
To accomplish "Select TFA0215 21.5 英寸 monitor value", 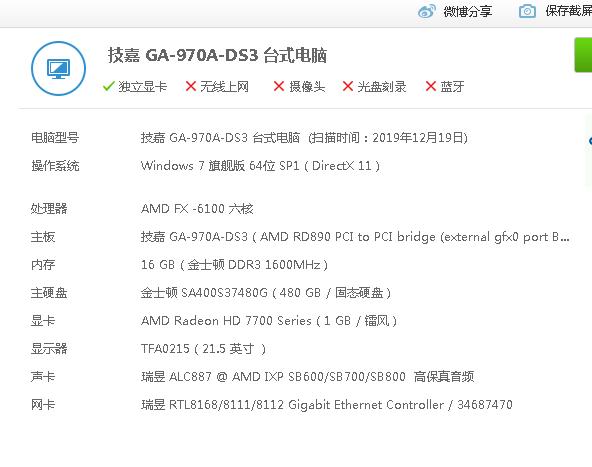I will click(204, 348).
